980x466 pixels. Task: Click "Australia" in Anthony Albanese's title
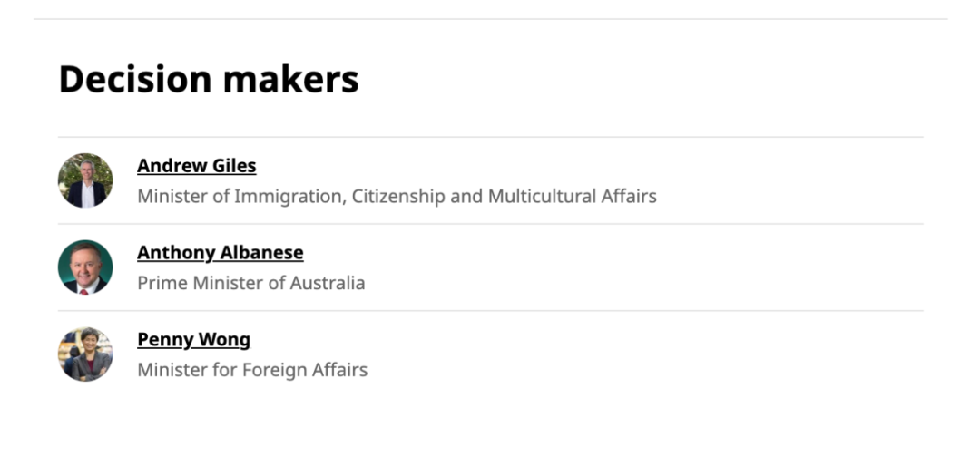[x=328, y=283]
